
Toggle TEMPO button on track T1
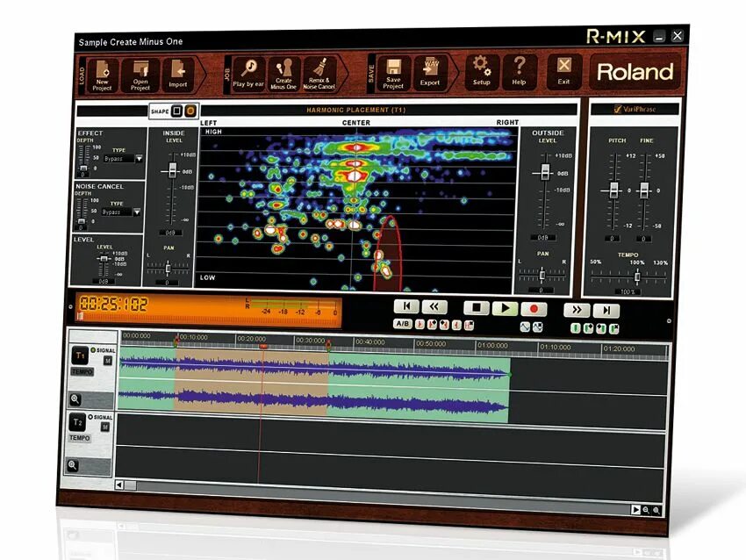click(82, 371)
